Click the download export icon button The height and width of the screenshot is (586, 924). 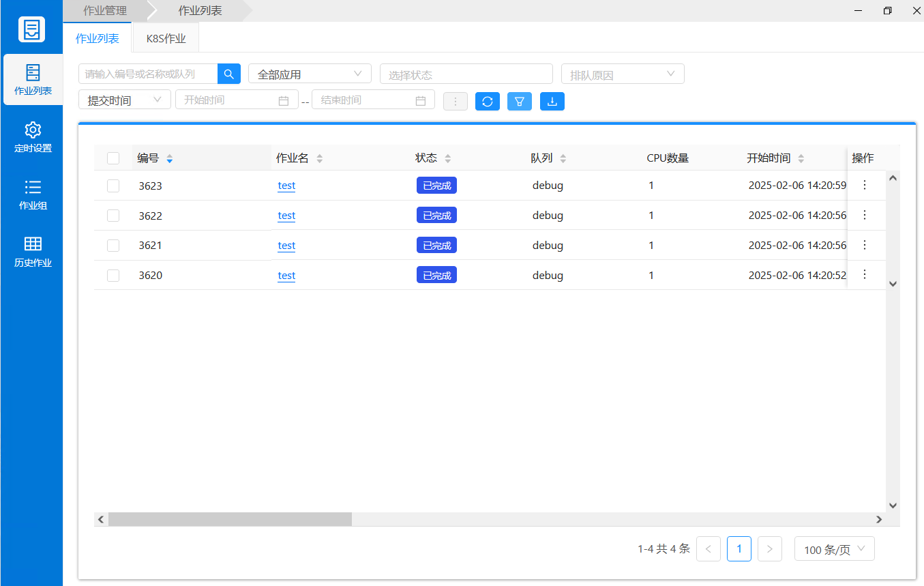552,101
